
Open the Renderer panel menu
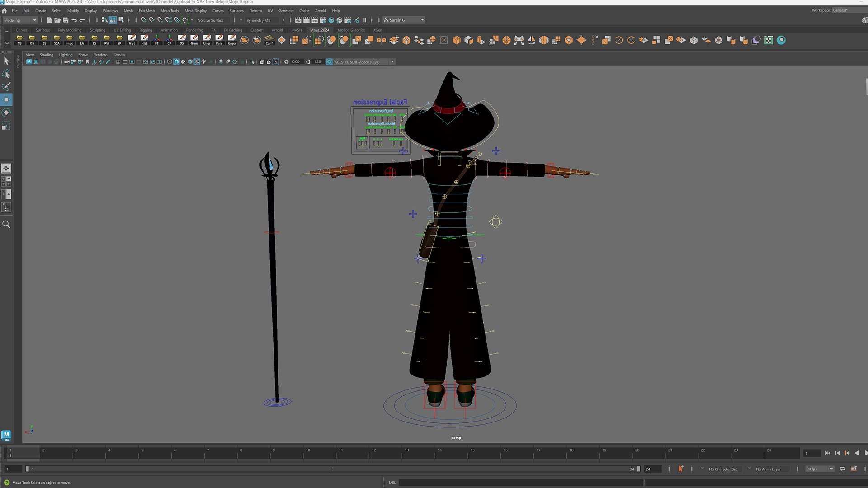tap(101, 55)
